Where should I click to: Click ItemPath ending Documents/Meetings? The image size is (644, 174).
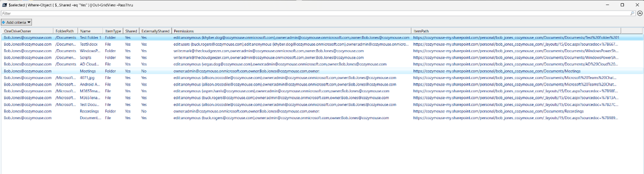(x=497, y=71)
